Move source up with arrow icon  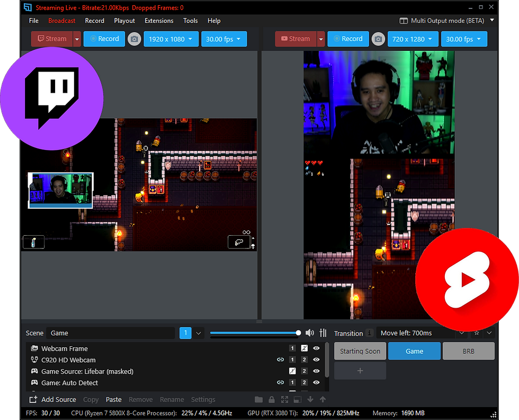click(323, 399)
